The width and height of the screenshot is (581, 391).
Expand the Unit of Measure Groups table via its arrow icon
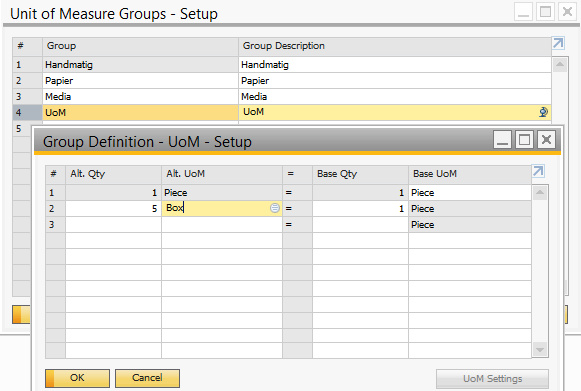(558, 43)
